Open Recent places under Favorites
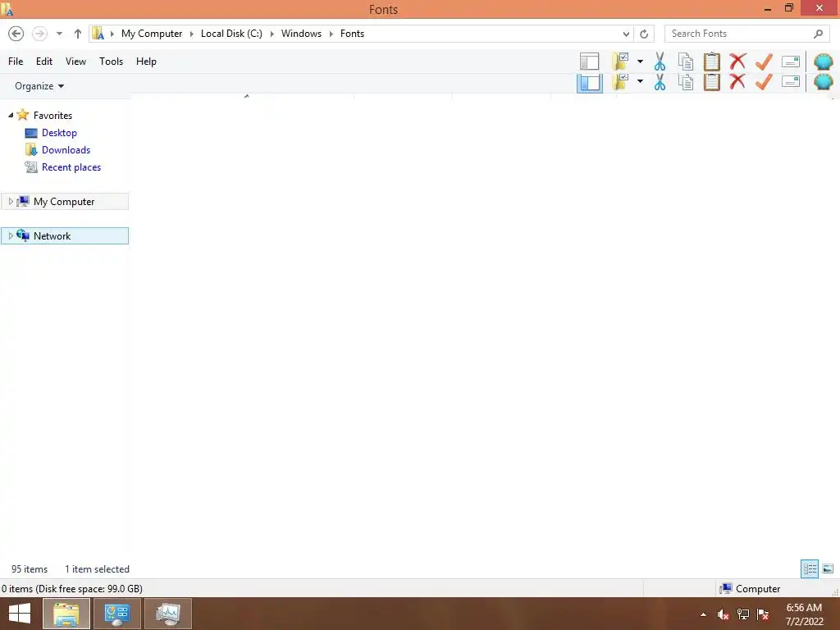 [71, 167]
